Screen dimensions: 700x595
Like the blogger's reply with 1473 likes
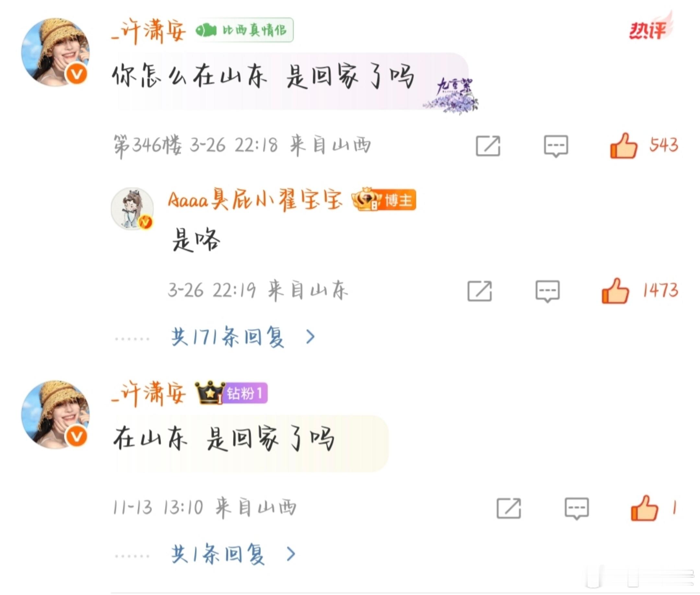[615, 291]
